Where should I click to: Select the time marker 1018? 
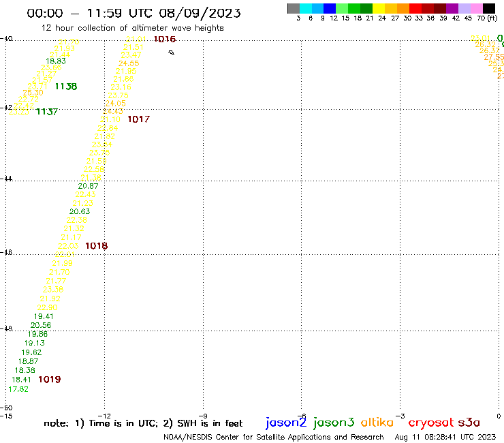(97, 246)
